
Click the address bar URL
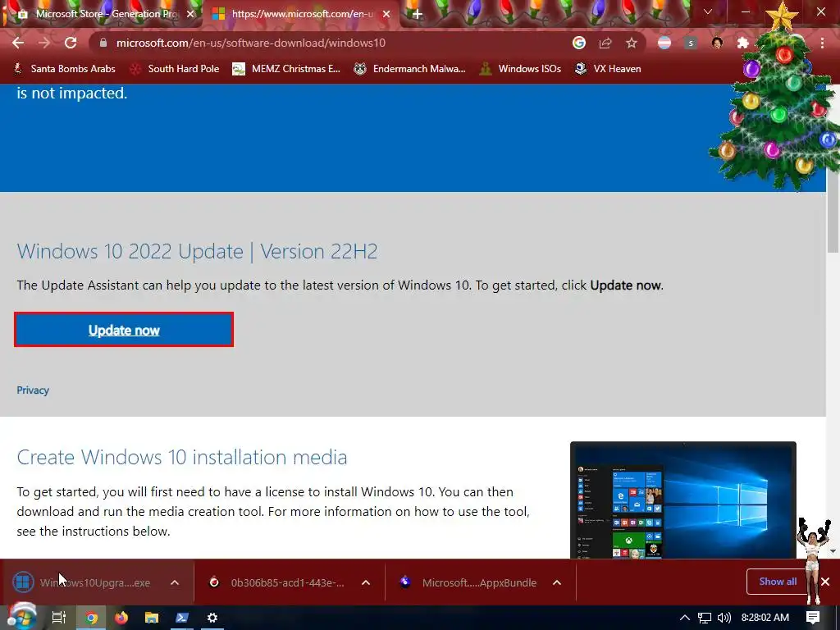(x=251, y=43)
